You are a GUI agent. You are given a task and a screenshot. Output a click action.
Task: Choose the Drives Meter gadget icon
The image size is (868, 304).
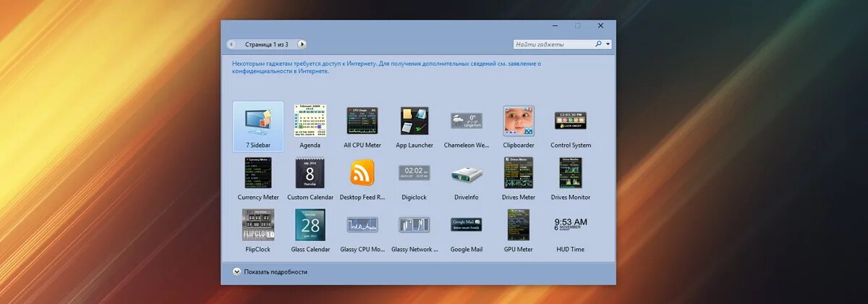point(519,172)
